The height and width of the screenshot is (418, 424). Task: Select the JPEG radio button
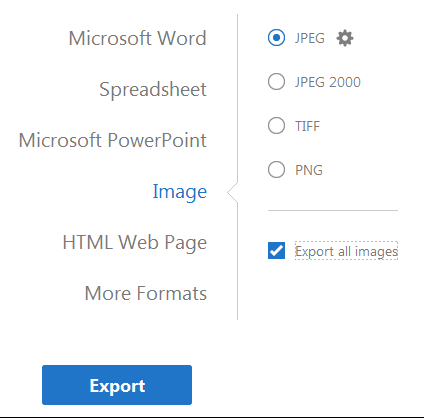point(276,38)
